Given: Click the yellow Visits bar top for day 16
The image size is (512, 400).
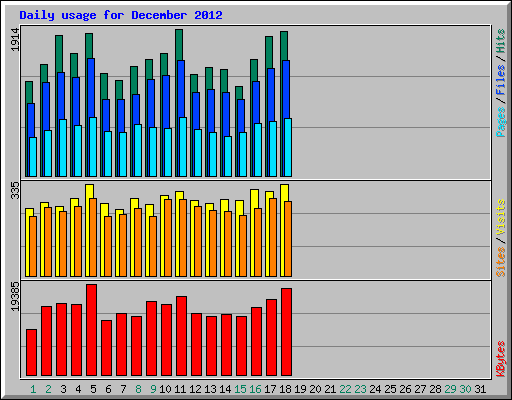Looking at the screenshot, I should (254, 199).
